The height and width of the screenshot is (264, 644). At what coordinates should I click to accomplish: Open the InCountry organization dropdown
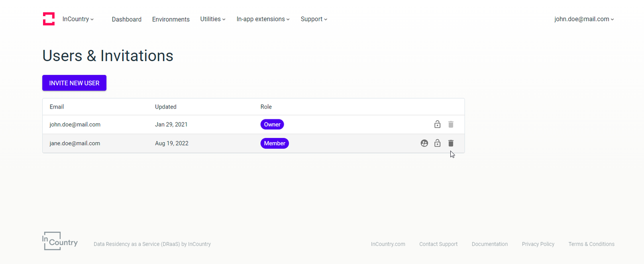point(78,19)
